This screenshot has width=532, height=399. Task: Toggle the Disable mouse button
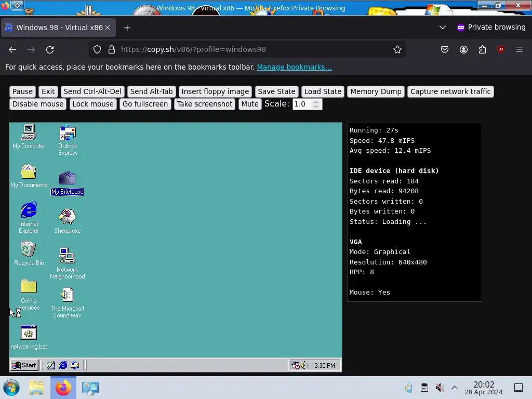coord(38,104)
